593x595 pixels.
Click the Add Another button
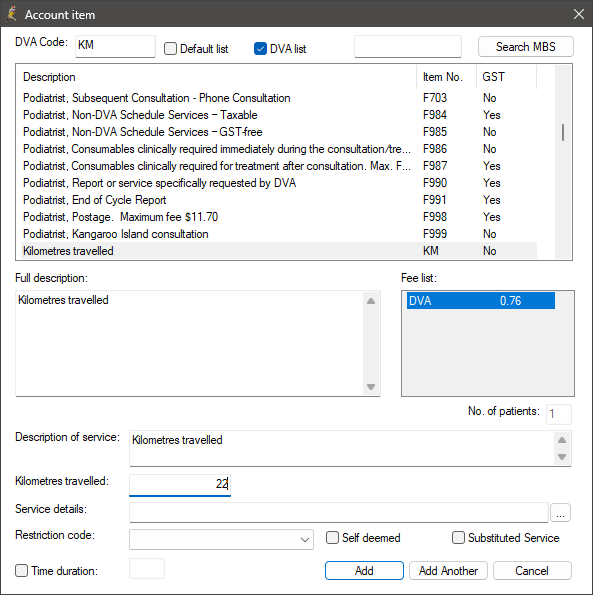448,571
